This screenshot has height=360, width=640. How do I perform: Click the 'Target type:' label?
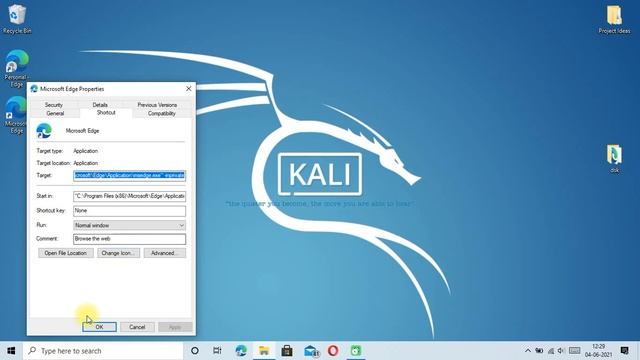[x=50, y=151]
